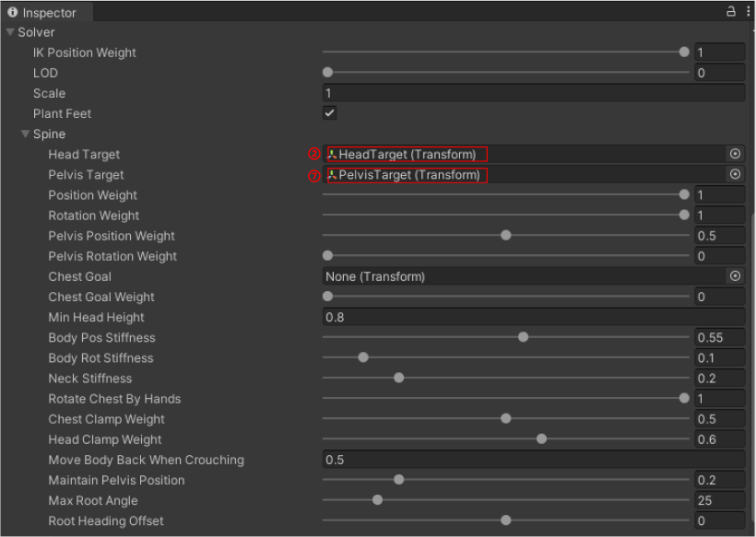
Task: Click the LOD slider handle
Action: tap(328, 72)
